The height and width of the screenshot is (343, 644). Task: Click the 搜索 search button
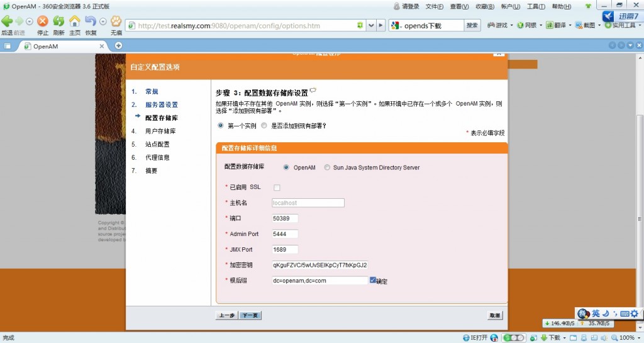click(472, 25)
